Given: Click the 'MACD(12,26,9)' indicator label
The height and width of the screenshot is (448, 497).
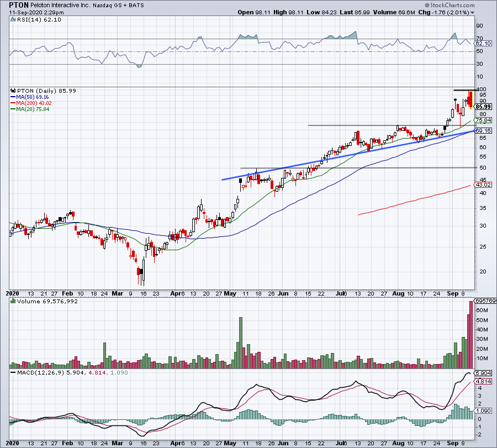Looking at the screenshot, I should [41, 373].
